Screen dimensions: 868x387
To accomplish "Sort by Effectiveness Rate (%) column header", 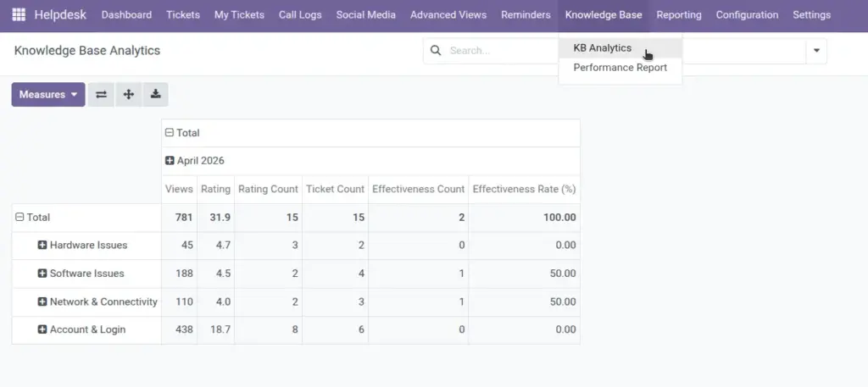I will tap(524, 189).
